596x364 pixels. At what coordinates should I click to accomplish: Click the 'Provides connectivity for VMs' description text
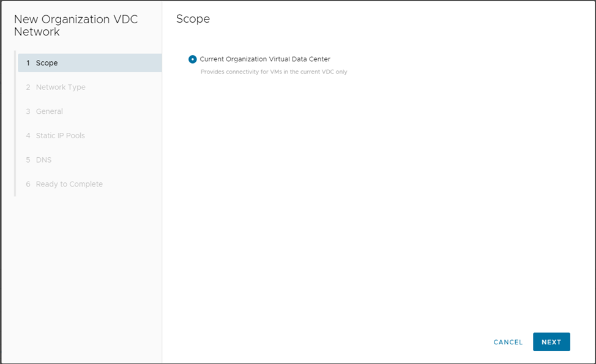pos(274,72)
